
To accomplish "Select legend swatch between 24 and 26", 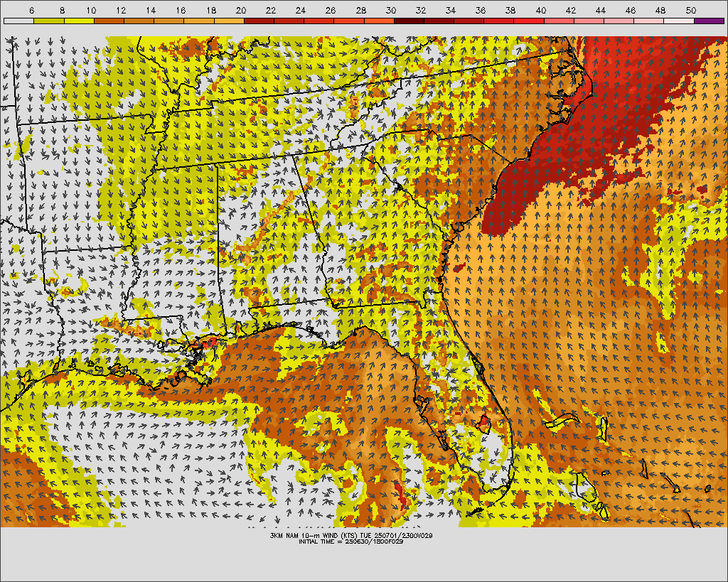I will pyautogui.click(x=318, y=21).
